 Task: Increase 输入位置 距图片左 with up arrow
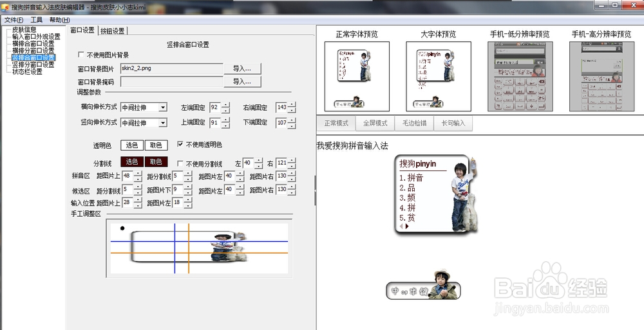187,200
